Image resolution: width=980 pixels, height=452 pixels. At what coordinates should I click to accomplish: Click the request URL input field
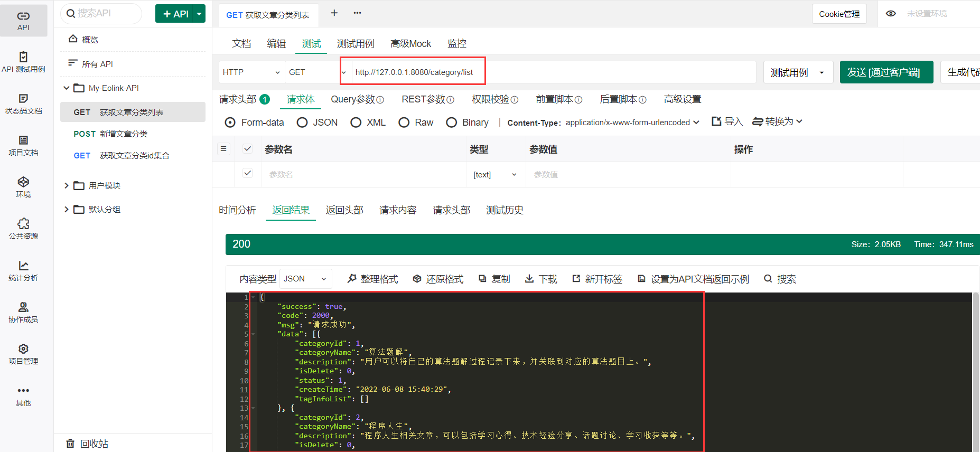click(x=554, y=72)
